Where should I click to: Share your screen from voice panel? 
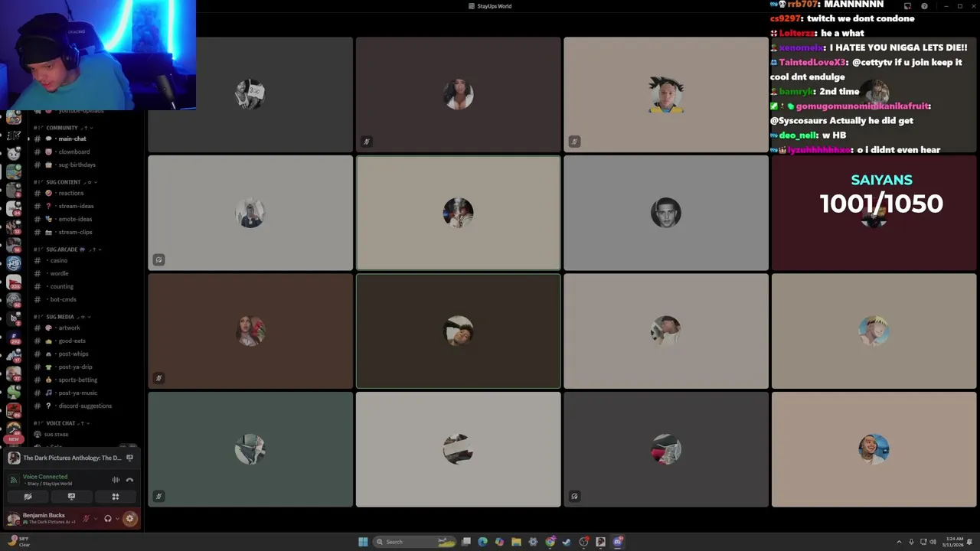pyautogui.click(x=71, y=497)
